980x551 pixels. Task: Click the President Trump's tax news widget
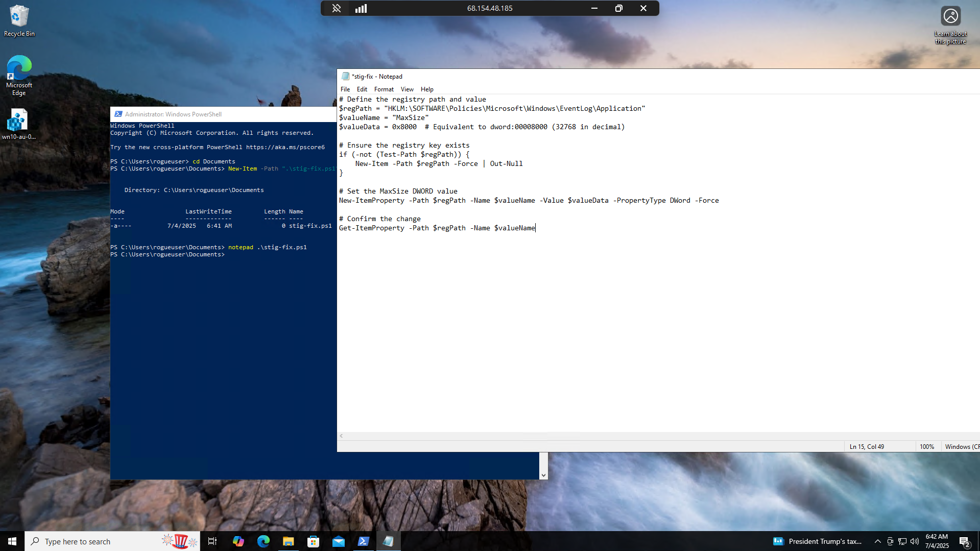817,541
